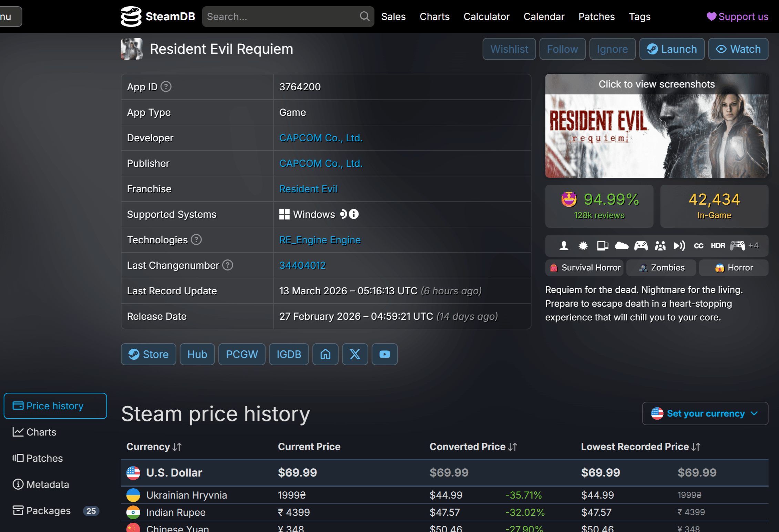This screenshot has width=779, height=532.
Task: Open the X (Twitter) link button
Action: [x=355, y=354]
